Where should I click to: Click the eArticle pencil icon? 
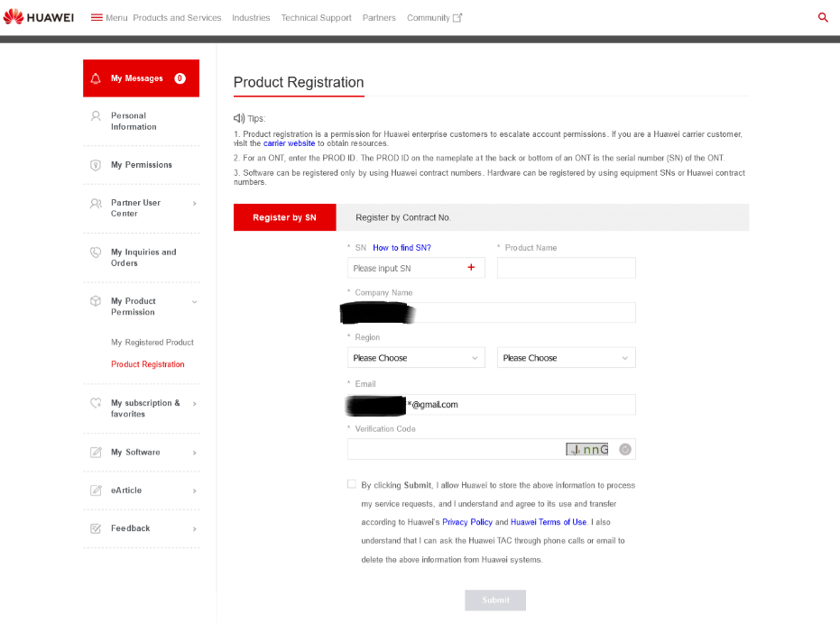tap(96, 490)
